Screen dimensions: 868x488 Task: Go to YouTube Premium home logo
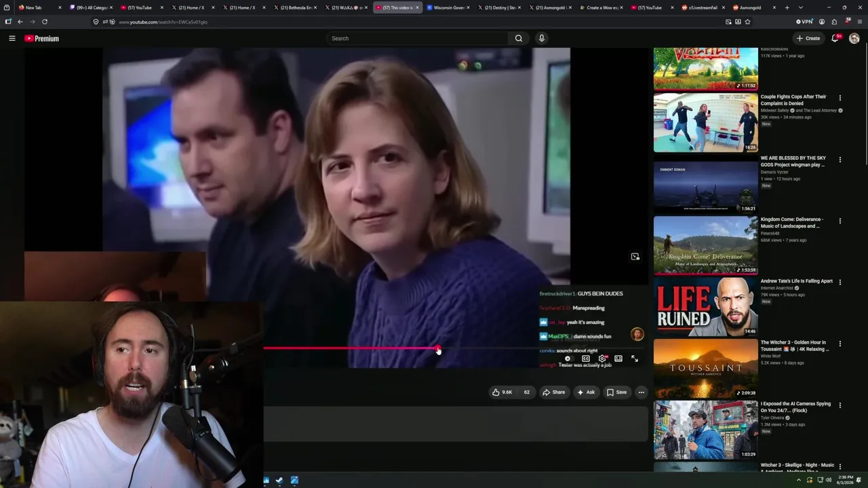click(41, 39)
